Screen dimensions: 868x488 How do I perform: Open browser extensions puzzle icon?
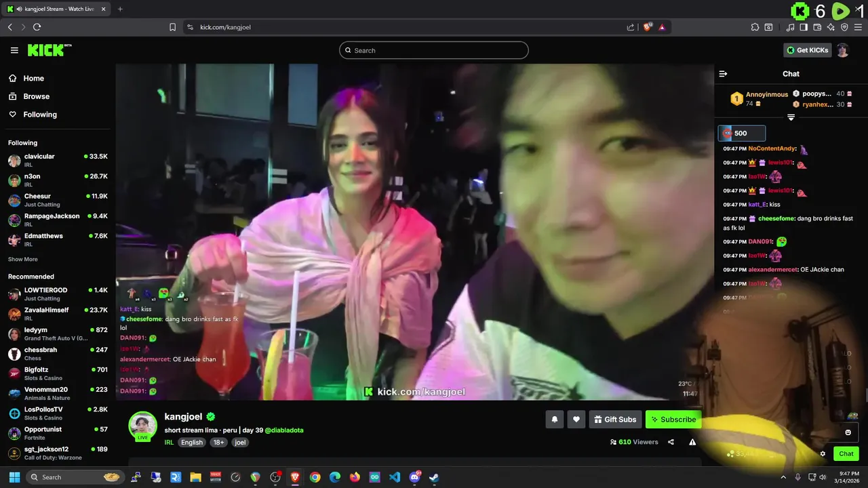(755, 27)
